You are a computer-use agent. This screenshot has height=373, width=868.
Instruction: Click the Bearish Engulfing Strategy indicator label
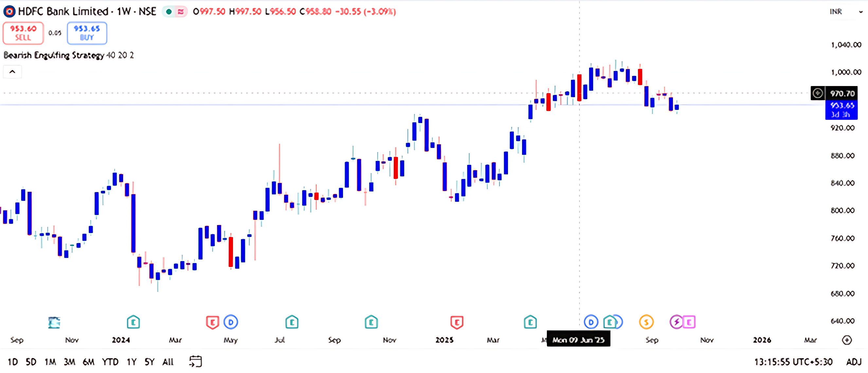click(x=54, y=55)
